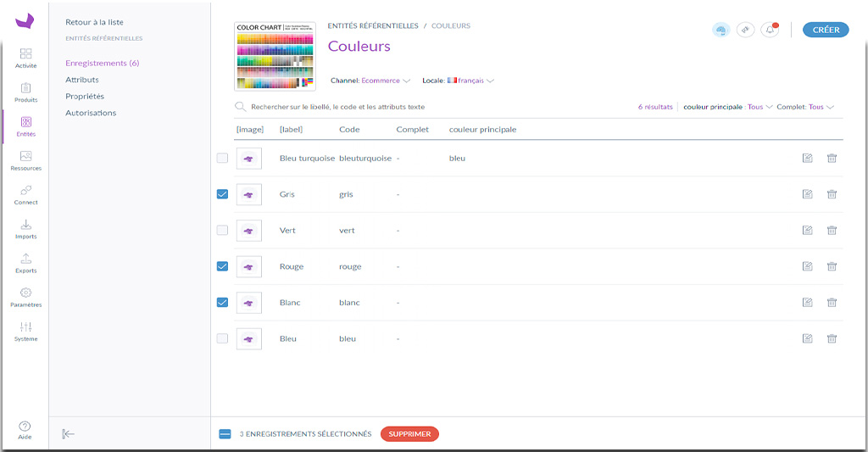Open the Aide help icon
The width and height of the screenshot is (868, 452).
[25, 430]
